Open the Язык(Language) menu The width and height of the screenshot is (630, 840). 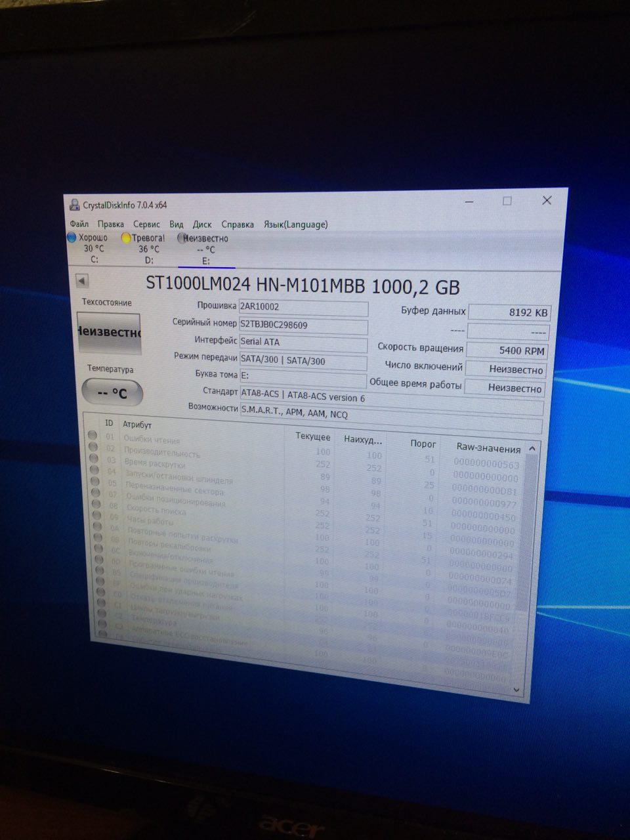pos(296,224)
